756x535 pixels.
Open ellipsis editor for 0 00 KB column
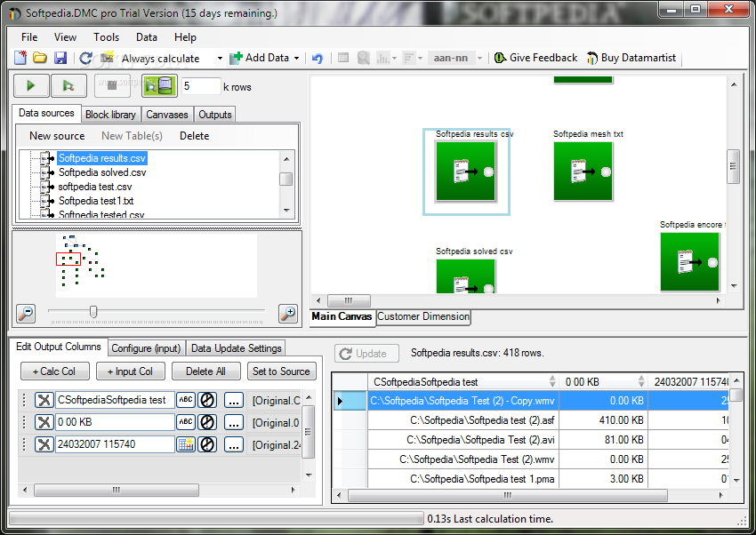point(234,422)
